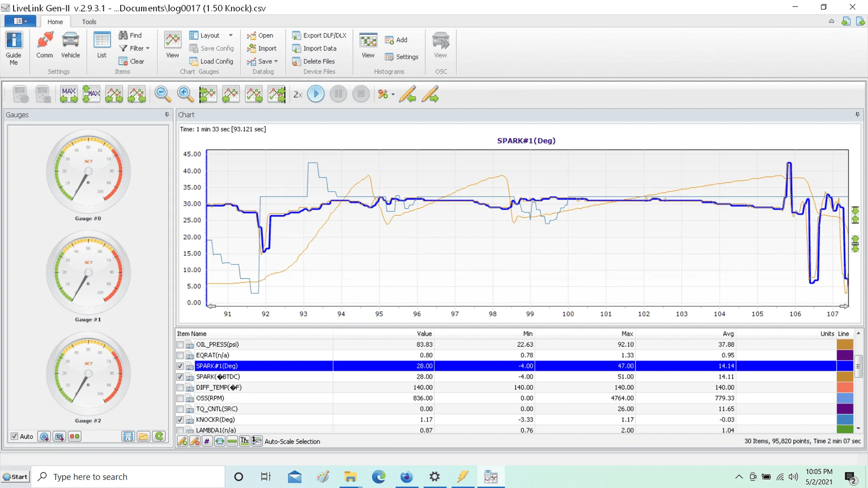Viewport: 868px width, 488px height.
Task: Click DIFF_TEMP line color swatch
Action: tap(845, 388)
